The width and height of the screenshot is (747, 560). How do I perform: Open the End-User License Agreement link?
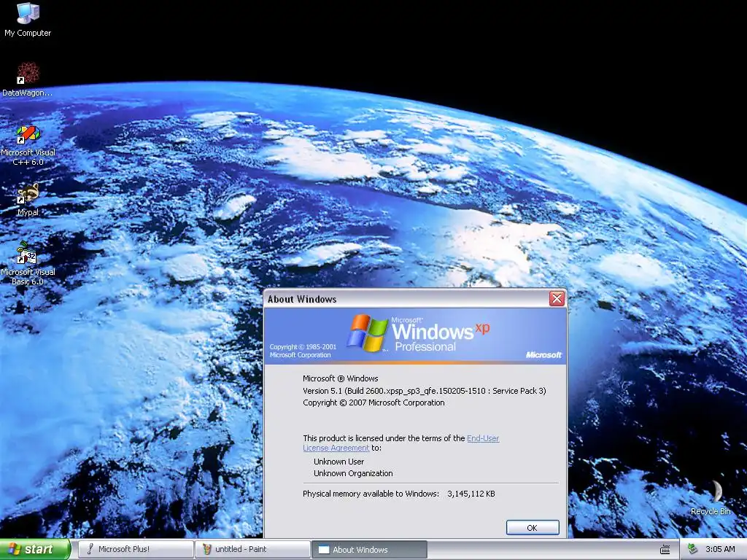click(401, 443)
